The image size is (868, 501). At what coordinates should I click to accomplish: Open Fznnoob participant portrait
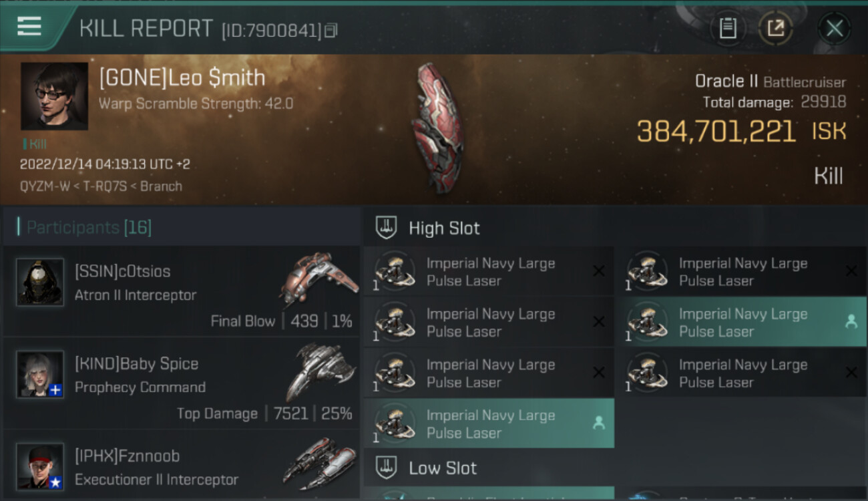[x=40, y=466]
